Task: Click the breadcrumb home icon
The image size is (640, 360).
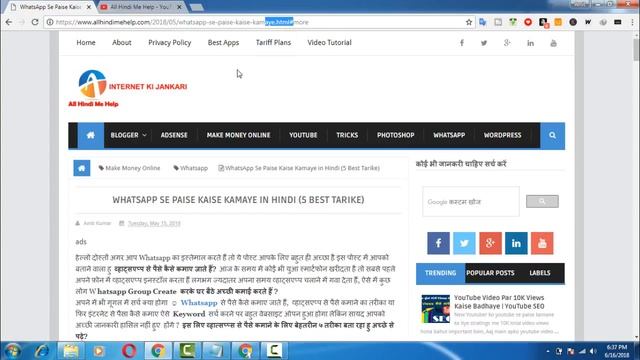Action: (x=82, y=168)
